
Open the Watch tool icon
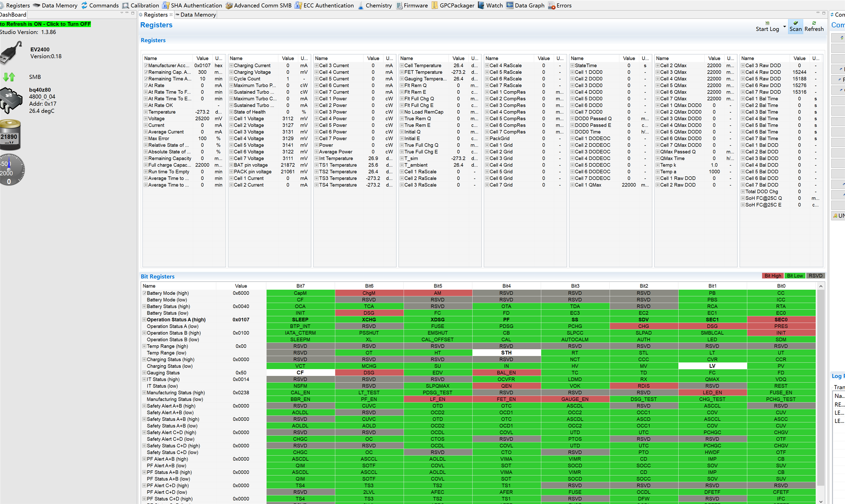click(x=481, y=5)
